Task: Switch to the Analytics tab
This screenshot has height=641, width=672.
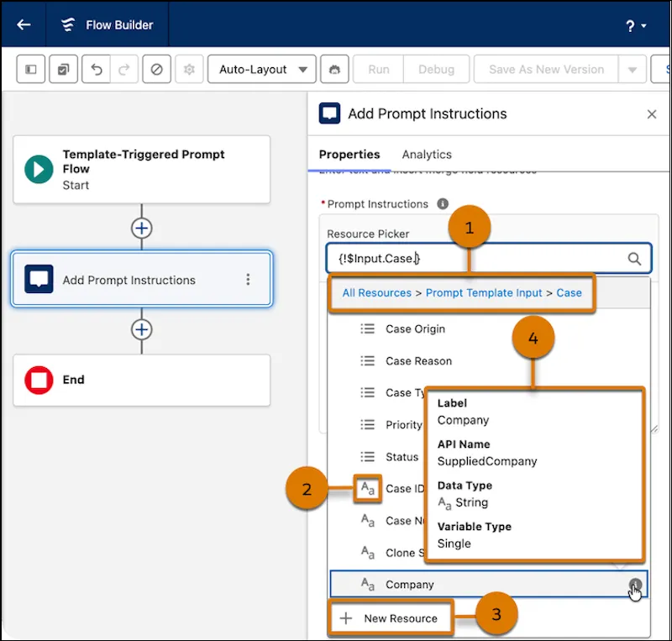Action: tap(427, 155)
